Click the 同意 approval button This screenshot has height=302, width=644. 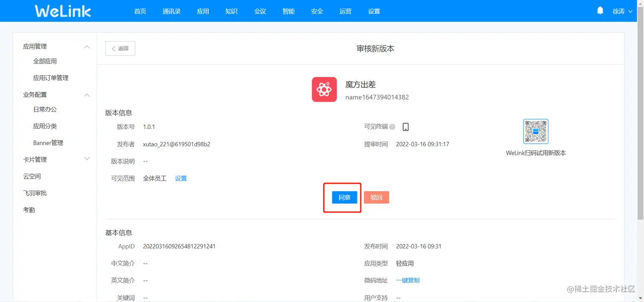(x=343, y=197)
